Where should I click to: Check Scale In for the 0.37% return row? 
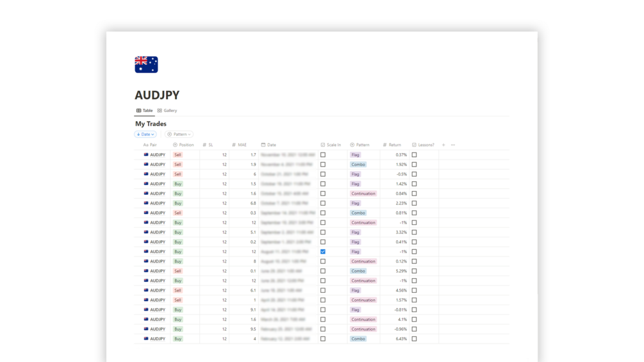point(323,155)
